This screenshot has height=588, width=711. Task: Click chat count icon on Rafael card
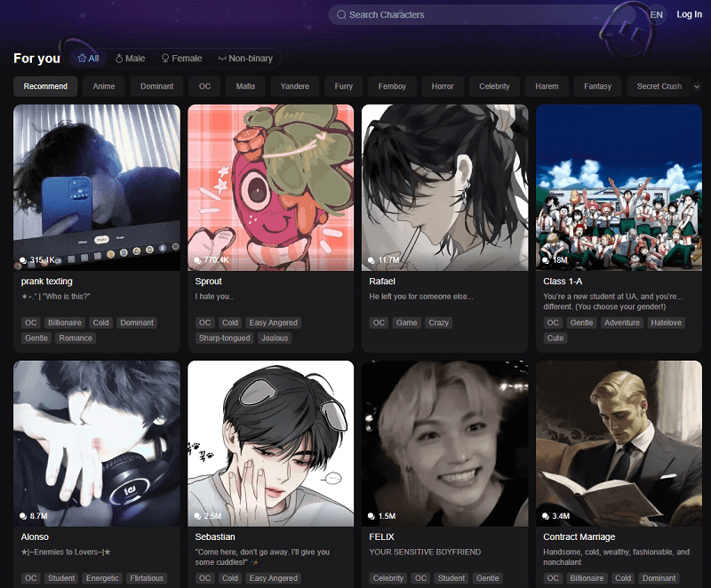pos(371,260)
